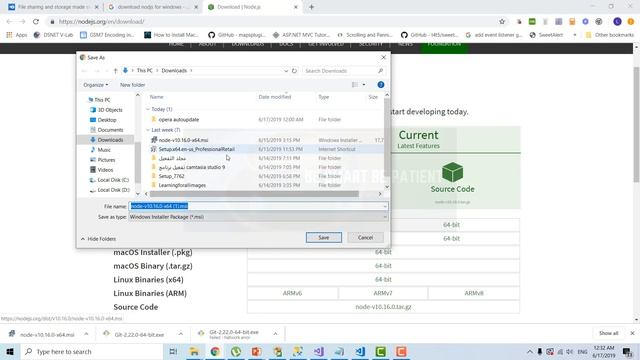The height and width of the screenshot is (360, 640).
Task: Open Other bookmarks folder
Action: (x=609, y=35)
